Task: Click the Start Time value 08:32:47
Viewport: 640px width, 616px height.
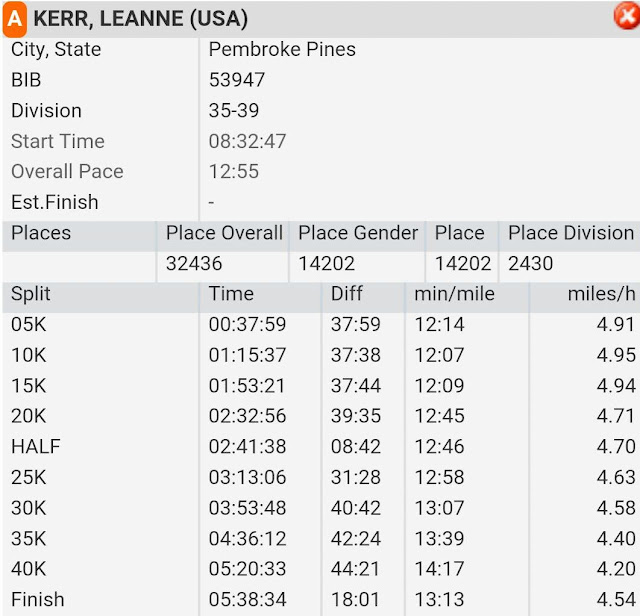Action: (247, 141)
